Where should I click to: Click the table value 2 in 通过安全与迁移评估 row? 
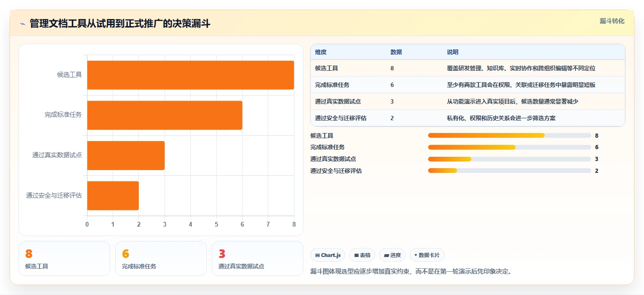(392, 118)
